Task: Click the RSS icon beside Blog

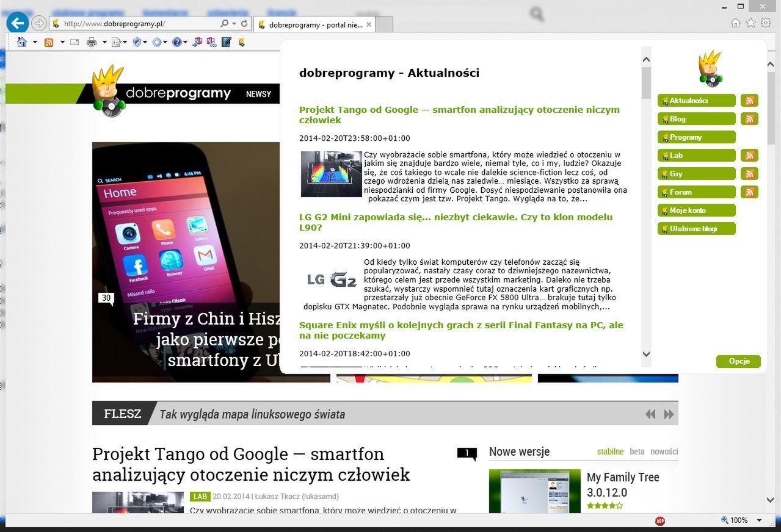Action: pos(750,119)
